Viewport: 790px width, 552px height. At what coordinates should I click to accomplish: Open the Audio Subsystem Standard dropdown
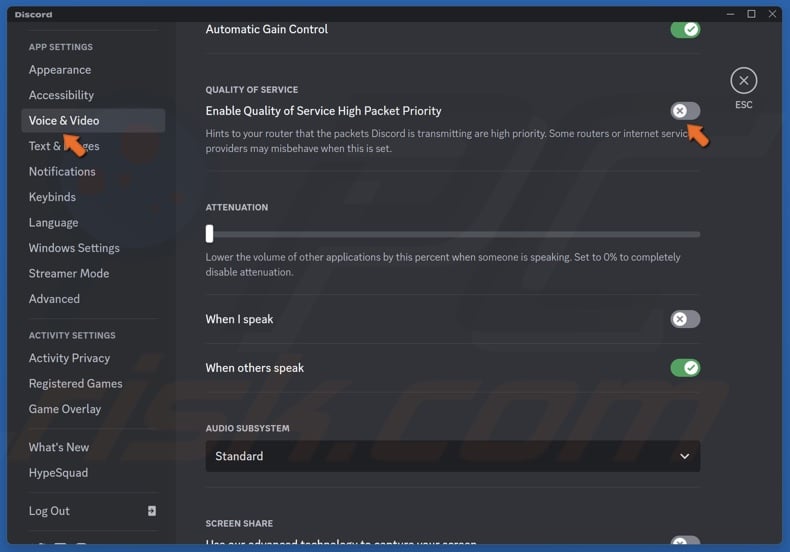pos(452,456)
